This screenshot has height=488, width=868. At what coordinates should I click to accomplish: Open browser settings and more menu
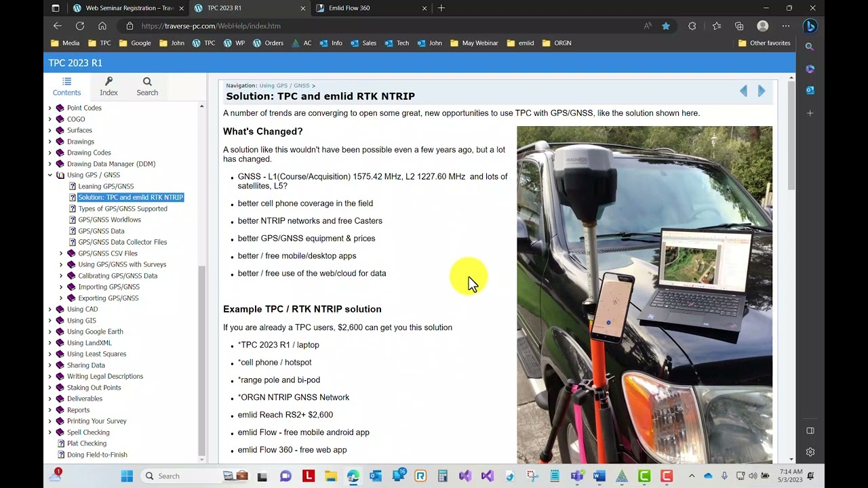pyautogui.click(x=786, y=26)
